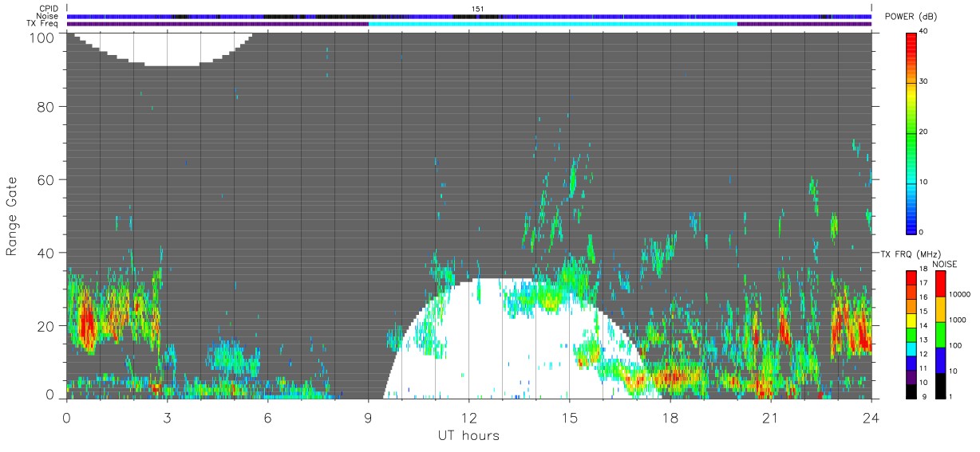Click the 1 label on NOISE legend

pos(952,396)
